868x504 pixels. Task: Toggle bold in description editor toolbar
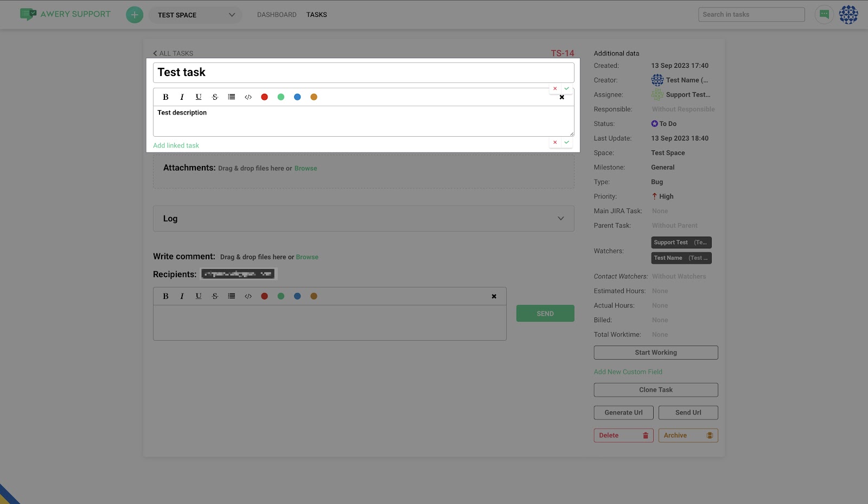[165, 97]
